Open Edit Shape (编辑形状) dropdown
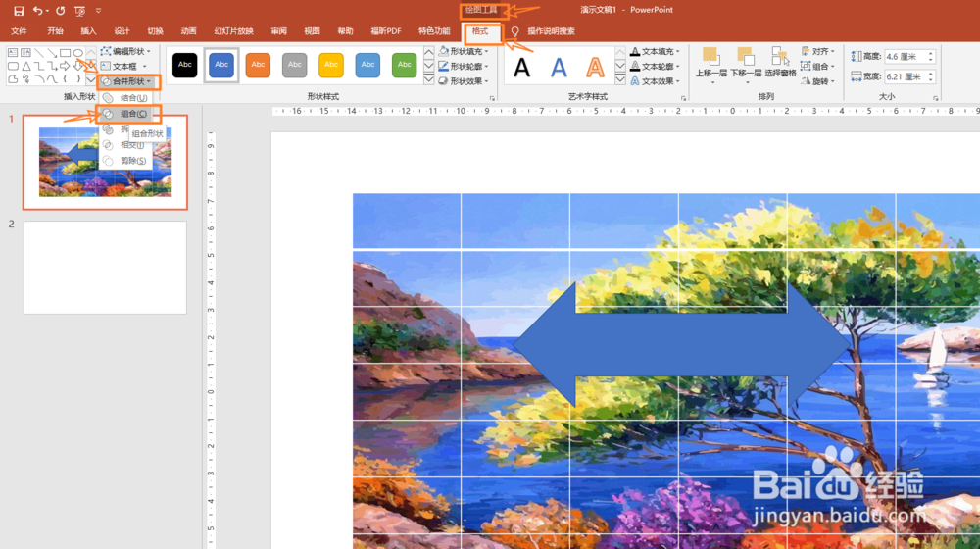980x549 pixels. (125, 51)
